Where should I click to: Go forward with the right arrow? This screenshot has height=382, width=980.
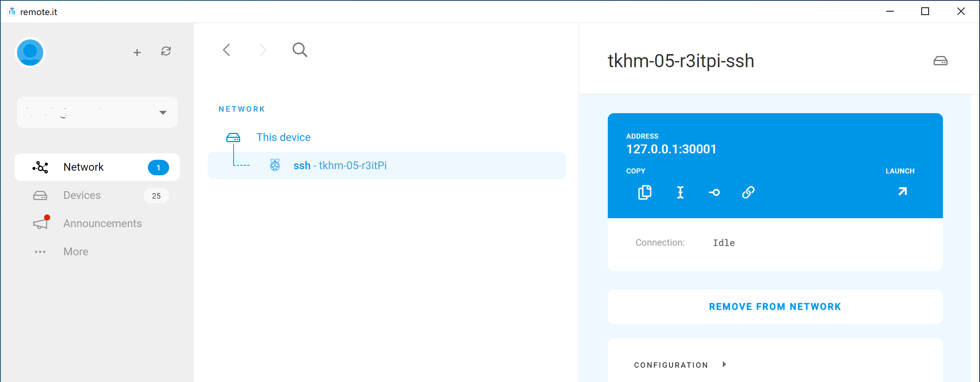pos(263,50)
